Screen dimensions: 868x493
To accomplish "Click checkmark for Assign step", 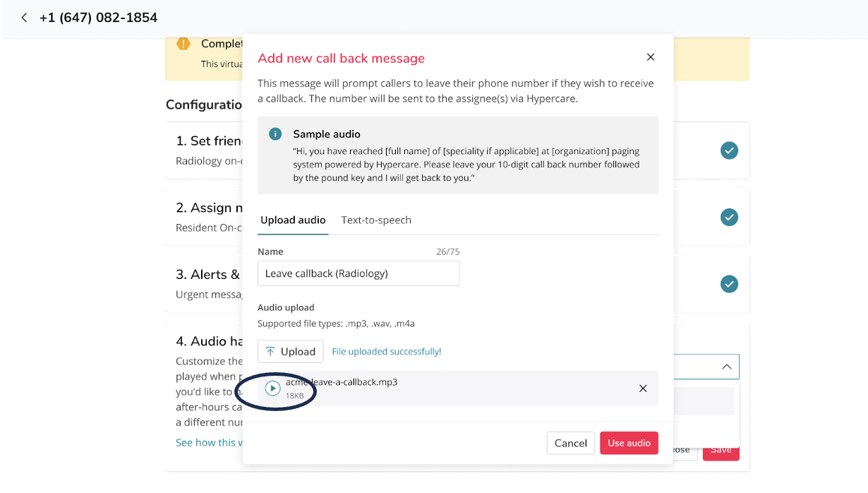I will 729,217.
